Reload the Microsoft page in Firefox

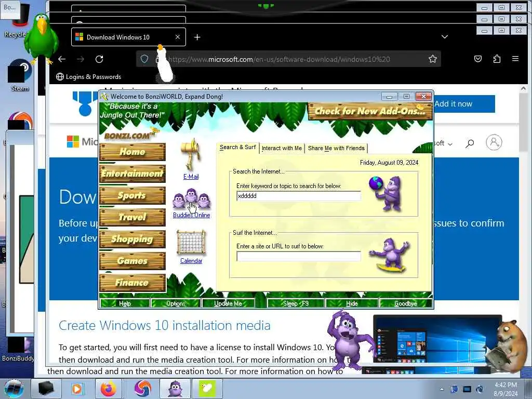(x=99, y=59)
